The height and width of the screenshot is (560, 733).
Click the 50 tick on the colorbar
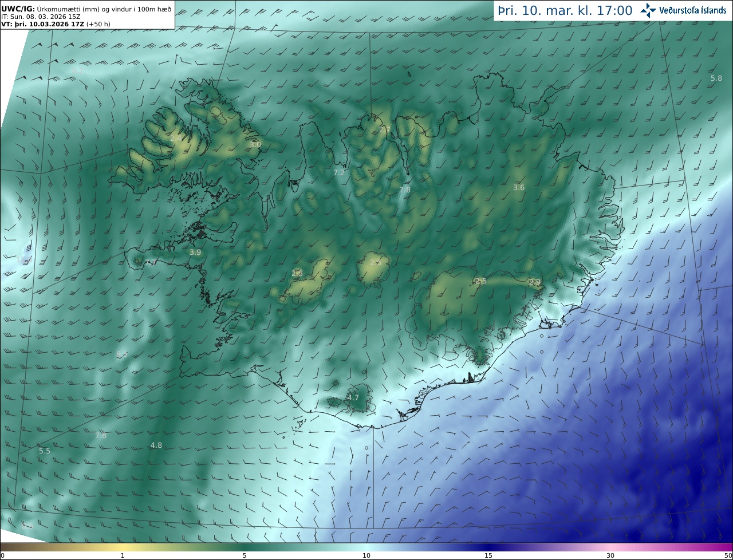point(728,555)
